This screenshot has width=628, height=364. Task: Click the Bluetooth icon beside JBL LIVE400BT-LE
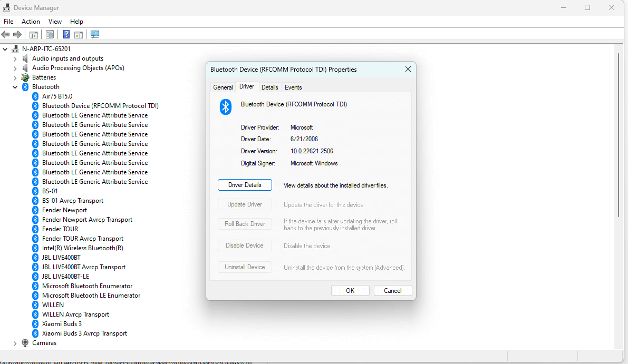coord(35,277)
